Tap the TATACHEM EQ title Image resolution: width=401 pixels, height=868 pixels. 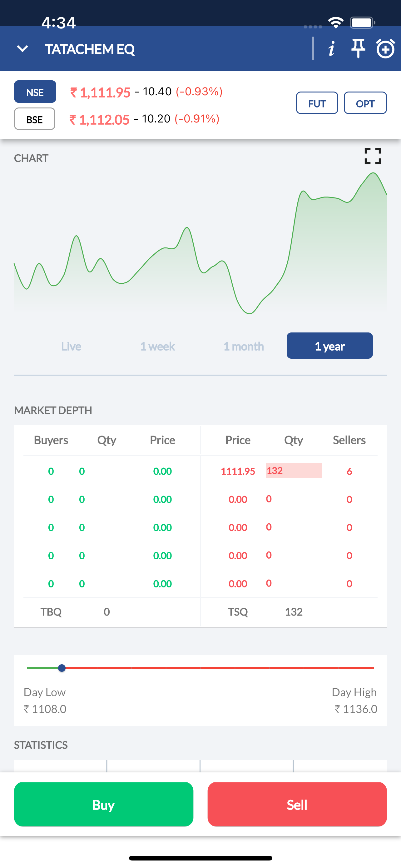[x=90, y=49]
